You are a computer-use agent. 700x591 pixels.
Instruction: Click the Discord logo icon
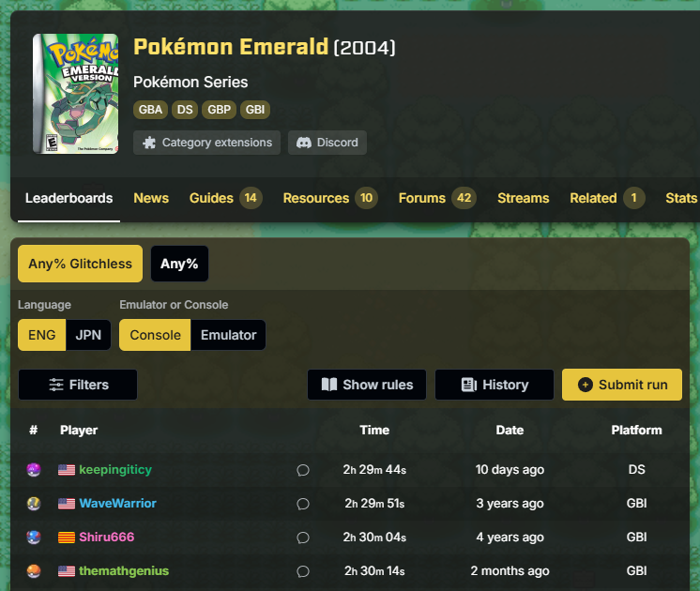coord(304,143)
